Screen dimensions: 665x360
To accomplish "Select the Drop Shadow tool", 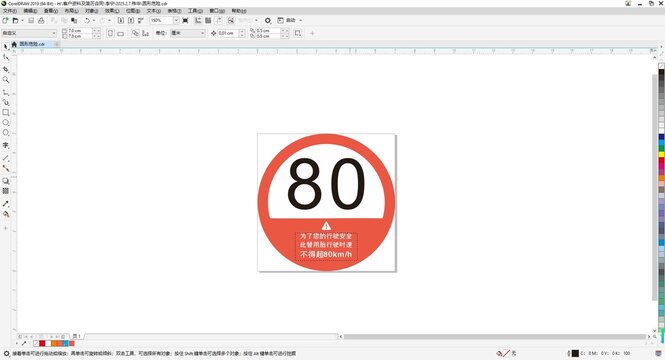I will (6, 181).
